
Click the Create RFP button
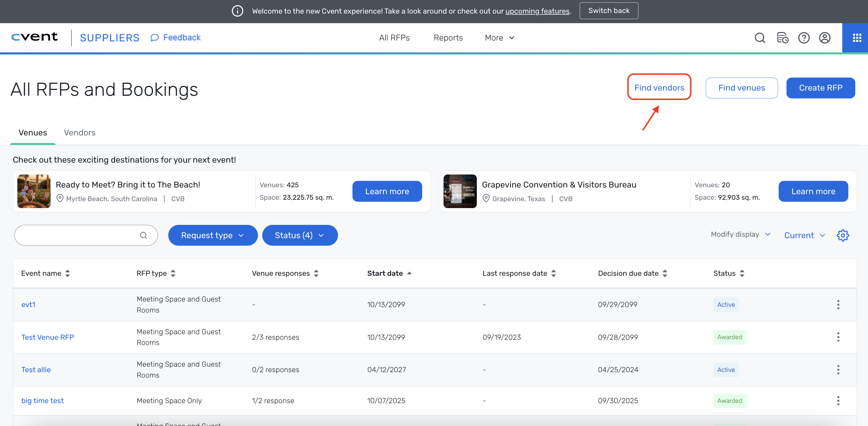click(821, 88)
